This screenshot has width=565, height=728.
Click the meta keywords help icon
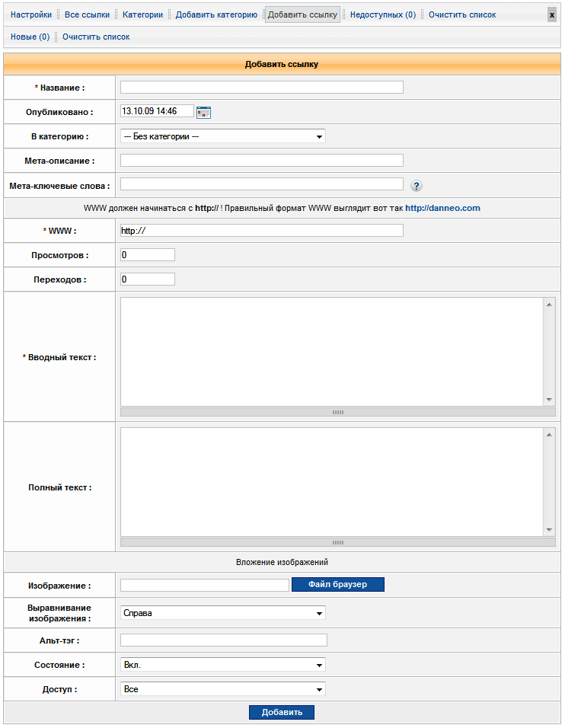(417, 186)
